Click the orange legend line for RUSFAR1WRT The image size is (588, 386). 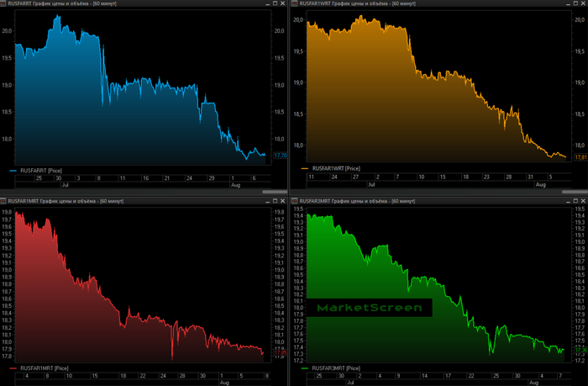coord(303,170)
